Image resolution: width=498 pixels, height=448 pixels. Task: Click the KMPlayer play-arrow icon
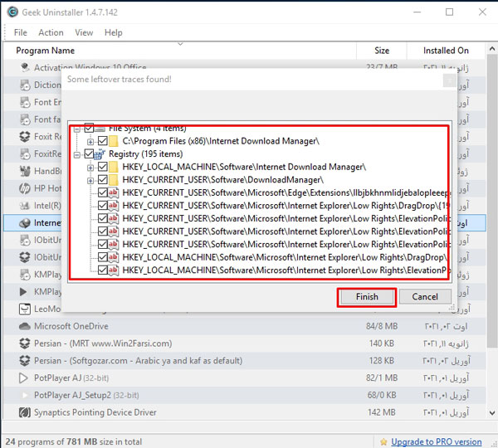pos(23,291)
